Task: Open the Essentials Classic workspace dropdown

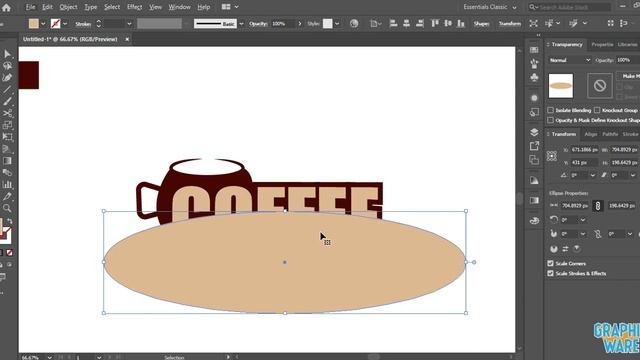Action: pyautogui.click(x=490, y=7)
